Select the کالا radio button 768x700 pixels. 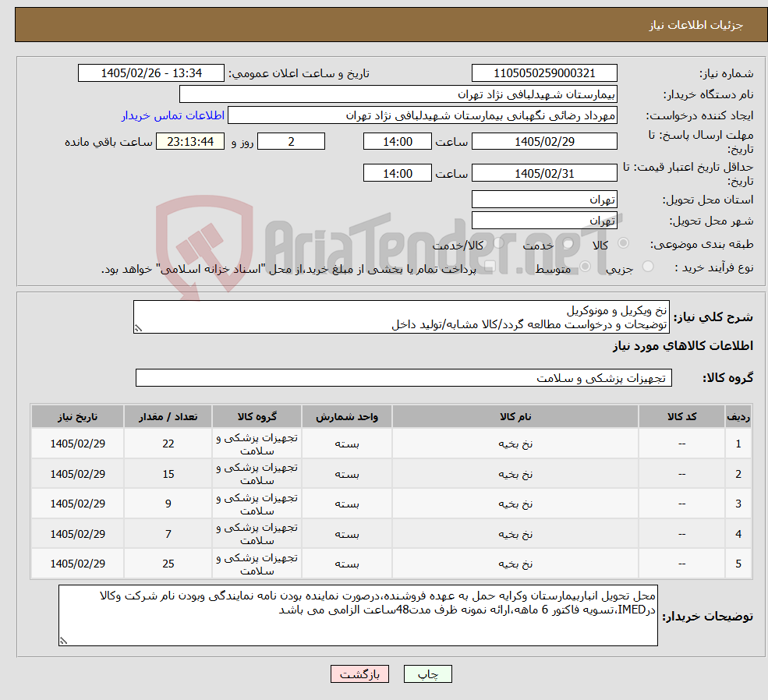click(624, 242)
